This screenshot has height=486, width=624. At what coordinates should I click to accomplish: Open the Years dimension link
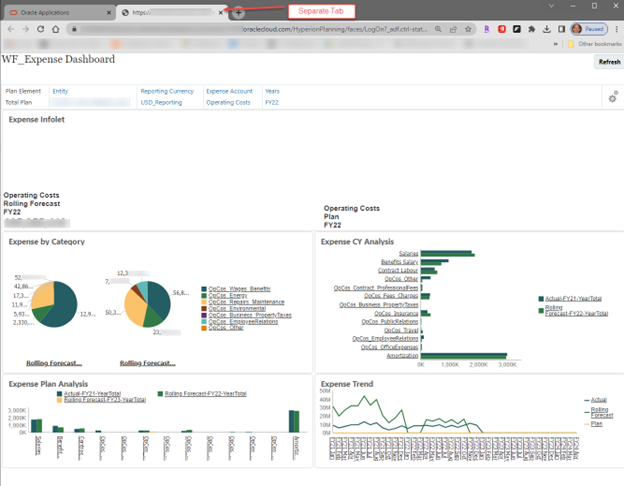point(272,91)
